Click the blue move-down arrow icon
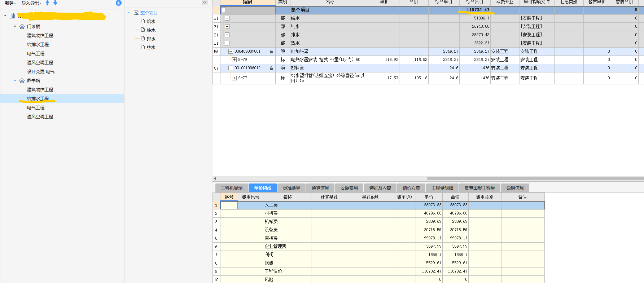644x283 pixels. [x=55, y=3]
